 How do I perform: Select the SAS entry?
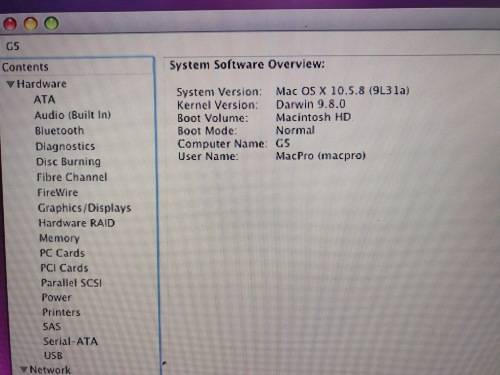52,326
